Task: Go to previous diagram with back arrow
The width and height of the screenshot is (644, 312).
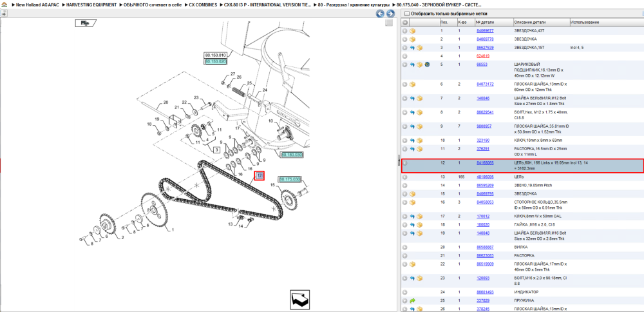Action: pyautogui.click(x=381, y=14)
